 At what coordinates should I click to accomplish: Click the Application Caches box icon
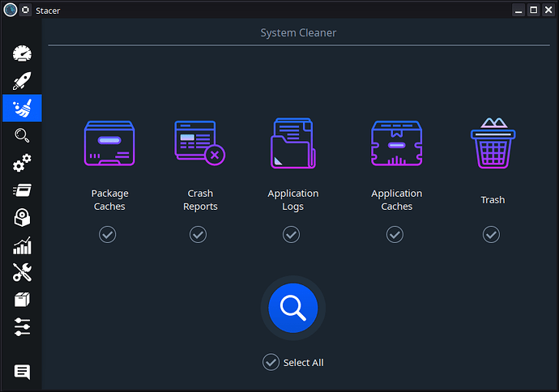396,143
